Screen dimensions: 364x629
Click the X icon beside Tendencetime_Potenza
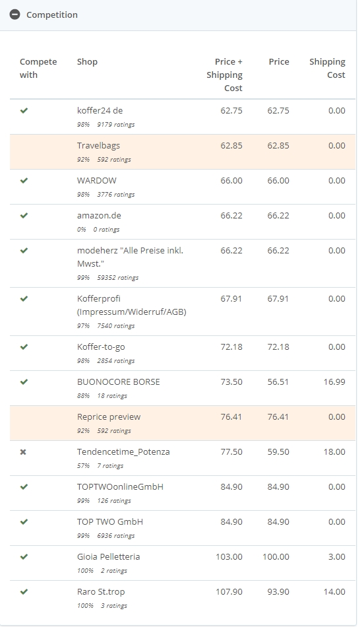tap(23, 451)
